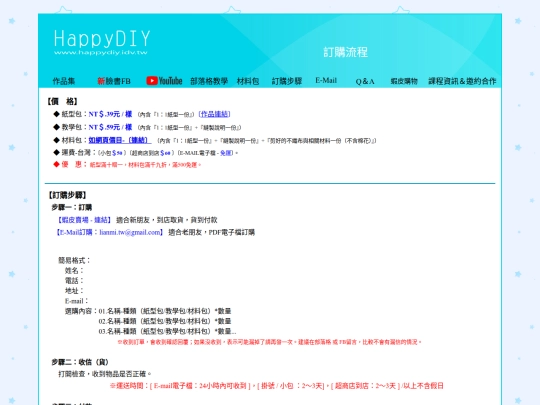Open 訂購步驟 nav item
Image resolution: width=540 pixels, height=405 pixels.
coord(287,81)
